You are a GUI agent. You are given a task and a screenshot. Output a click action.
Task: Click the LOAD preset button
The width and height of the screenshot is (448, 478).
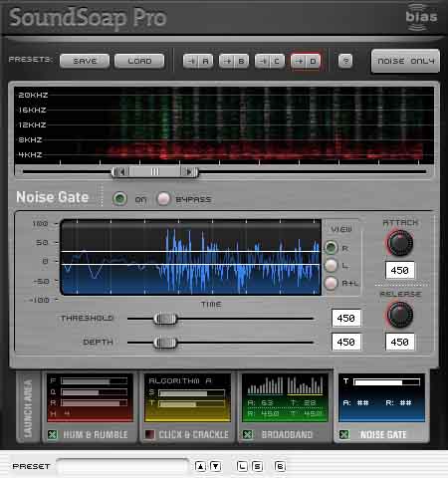[139, 61]
